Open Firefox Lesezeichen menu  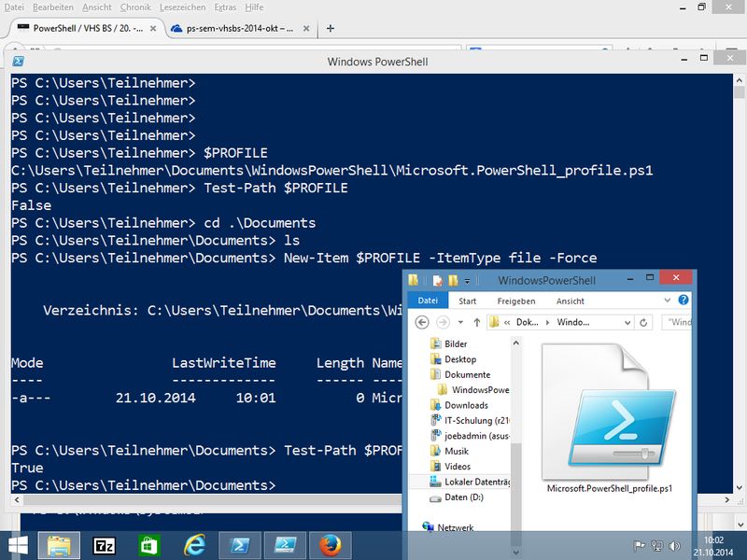point(182,7)
